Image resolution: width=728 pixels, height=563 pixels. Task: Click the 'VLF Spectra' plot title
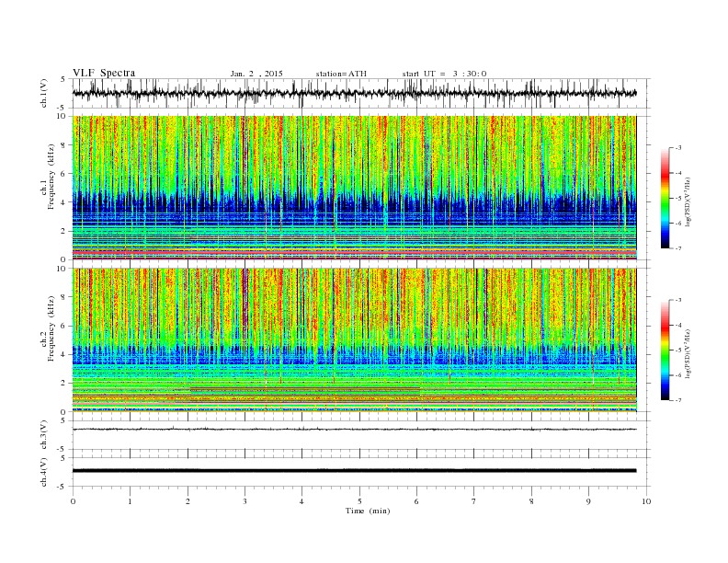104,73
